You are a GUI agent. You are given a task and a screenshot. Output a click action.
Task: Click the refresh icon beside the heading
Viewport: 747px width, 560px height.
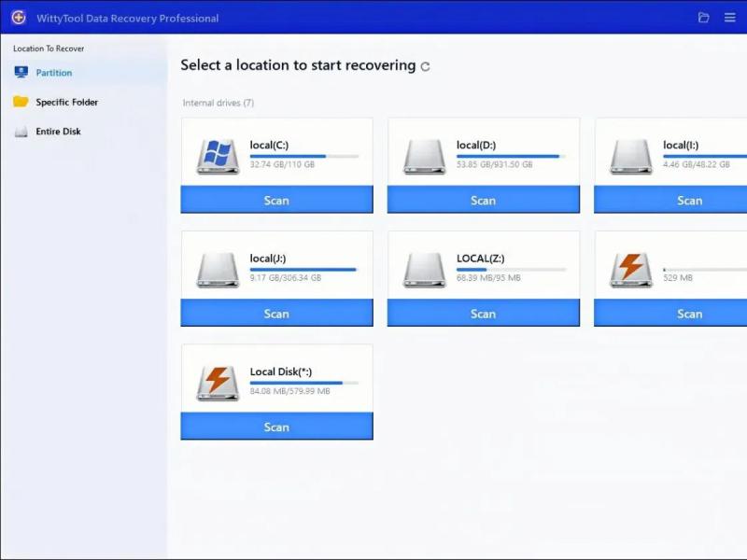coord(426,66)
